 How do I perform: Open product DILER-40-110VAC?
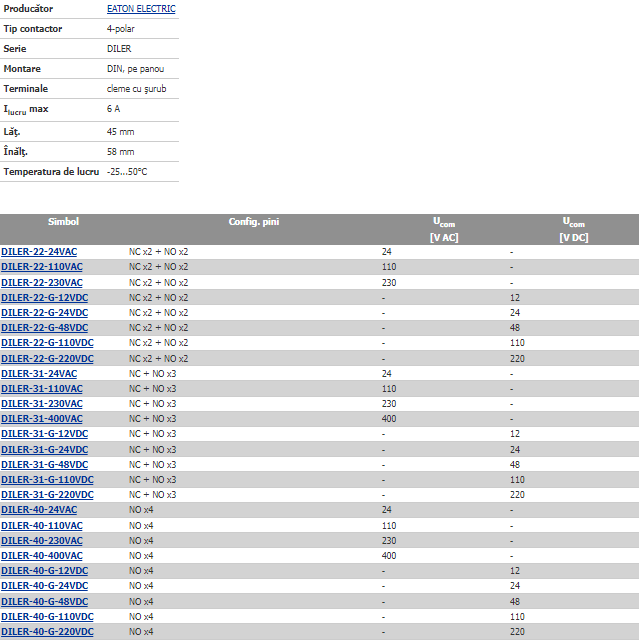pos(42,526)
